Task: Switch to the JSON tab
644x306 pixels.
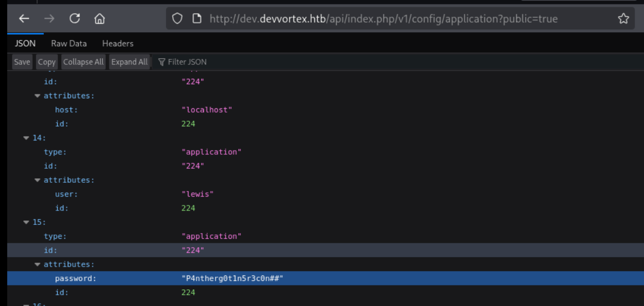Action: coord(25,43)
